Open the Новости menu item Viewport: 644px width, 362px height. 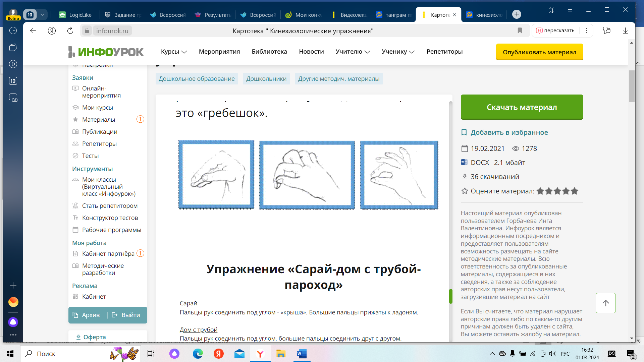pyautogui.click(x=311, y=52)
